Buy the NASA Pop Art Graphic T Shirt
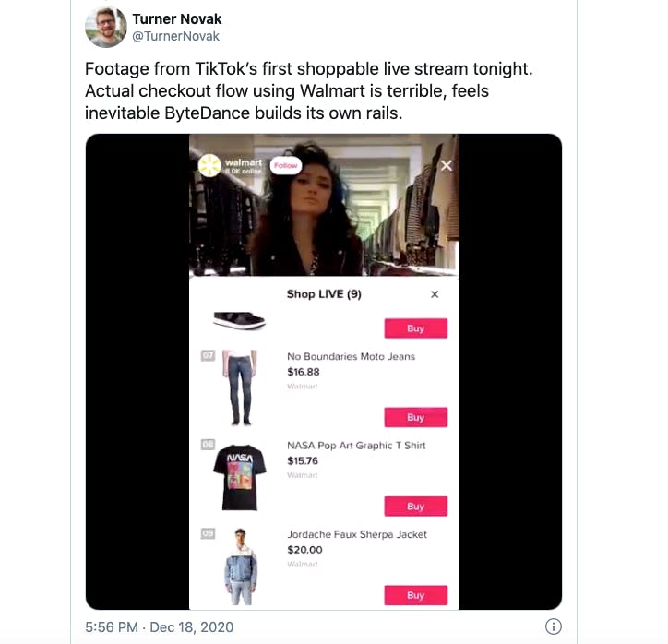668x644 pixels. point(416,507)
